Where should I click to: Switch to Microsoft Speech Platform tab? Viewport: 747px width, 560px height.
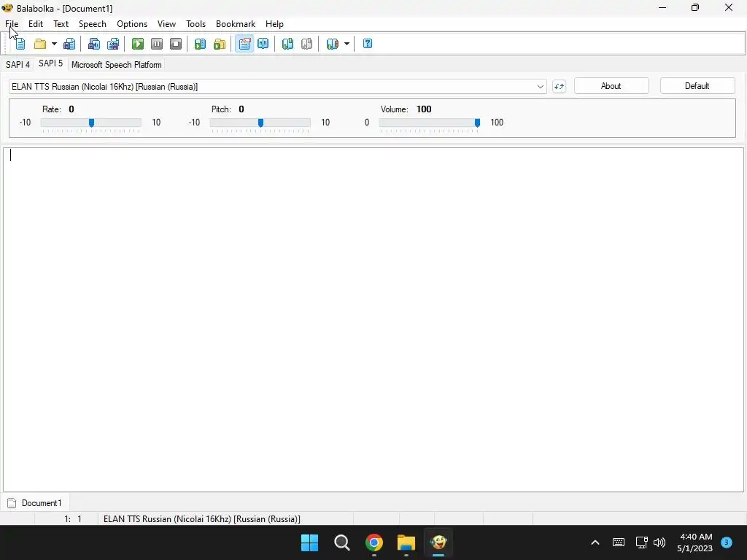pos(116,65)
